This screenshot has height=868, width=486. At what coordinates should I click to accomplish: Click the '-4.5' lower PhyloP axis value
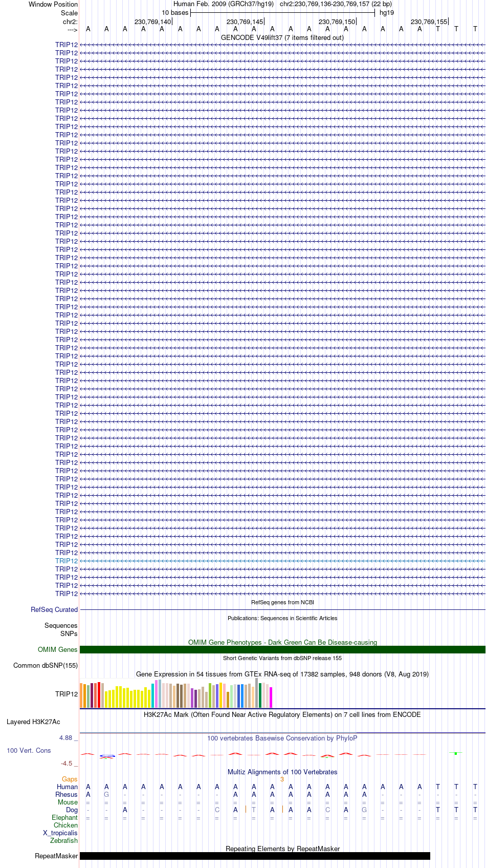point(67,763)
